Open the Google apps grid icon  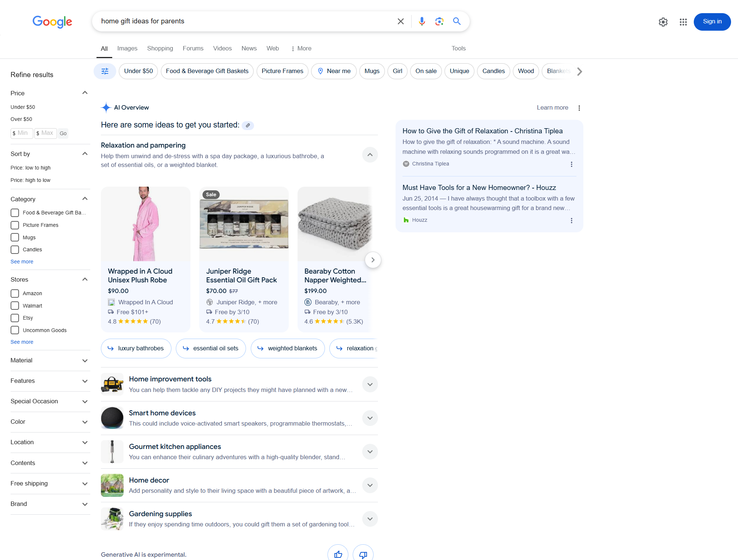683,22
